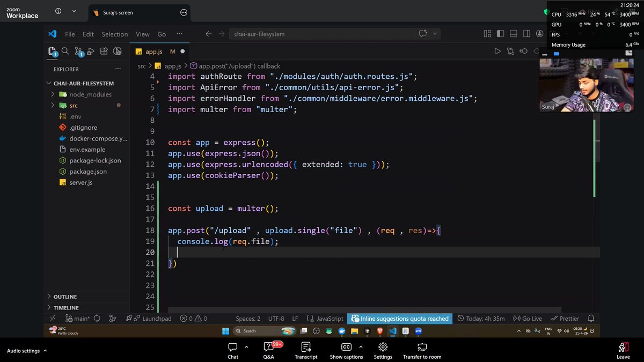Viewport: 644px width, 362px height.
Task: Open the Copilot dropdown arrow in title bar
Action: 435,34
